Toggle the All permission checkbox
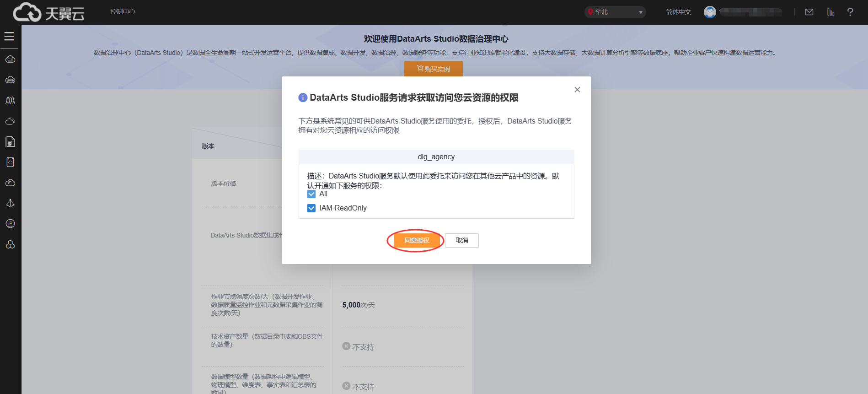The image size is (868, 394). (311, 194)
